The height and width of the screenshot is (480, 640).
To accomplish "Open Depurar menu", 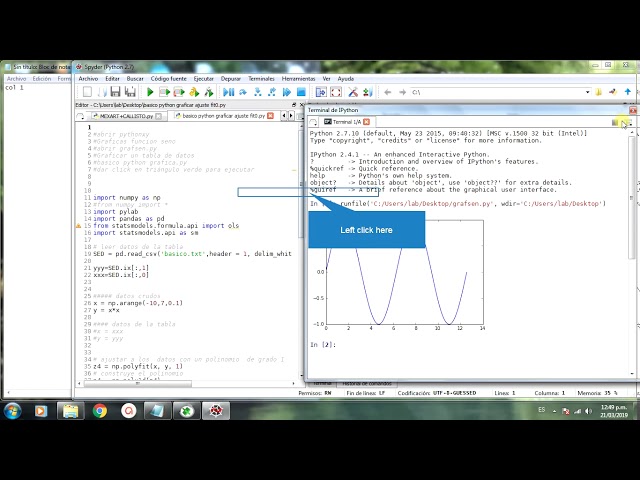I will (231, 78).
